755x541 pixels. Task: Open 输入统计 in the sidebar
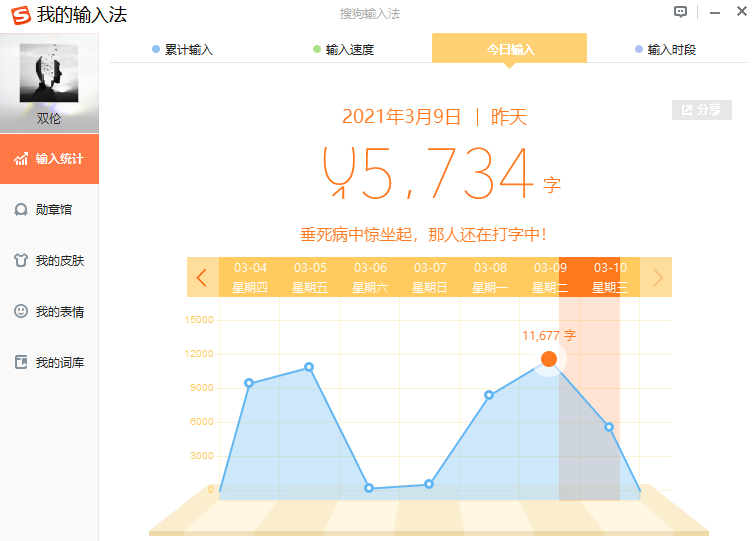[49, 159]
